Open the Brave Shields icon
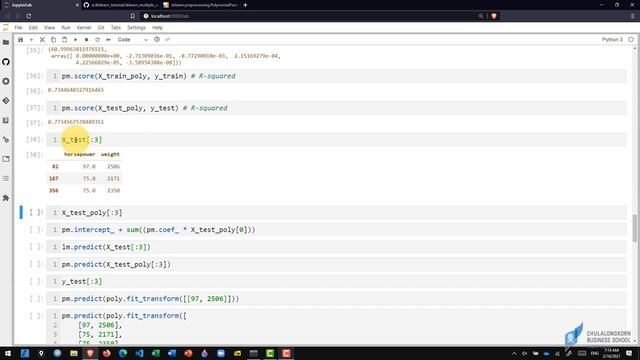This screenshot has height=360, width=640. 494,16
